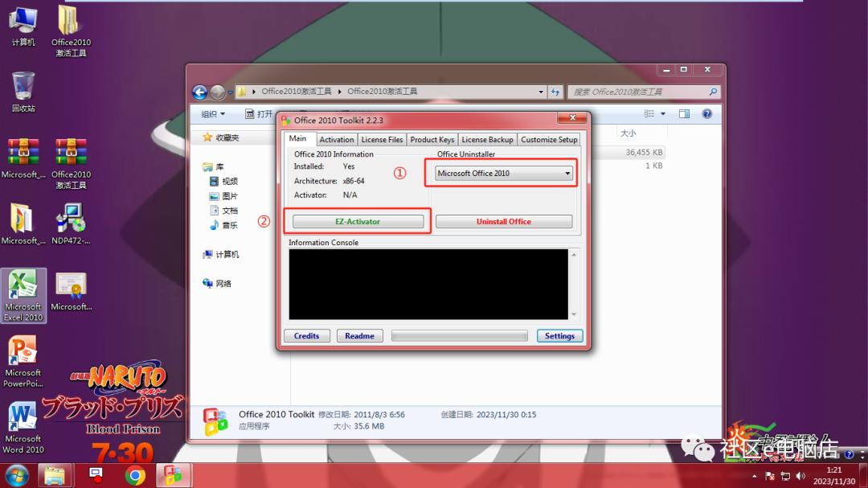Open the Product Keys tab
This screenshot has width=868, height=488.
(432, 140)
